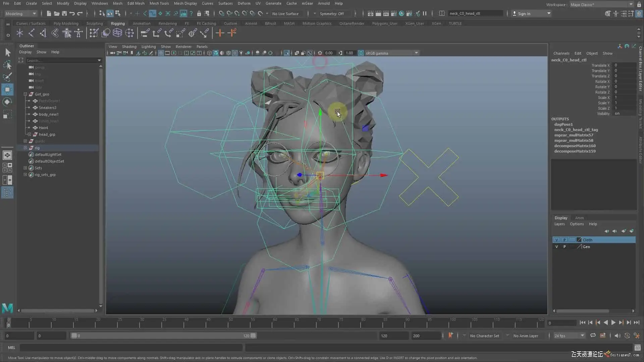644x362 pixels.
Task: Click the No Live Surface button
Action: click(285, 13)
